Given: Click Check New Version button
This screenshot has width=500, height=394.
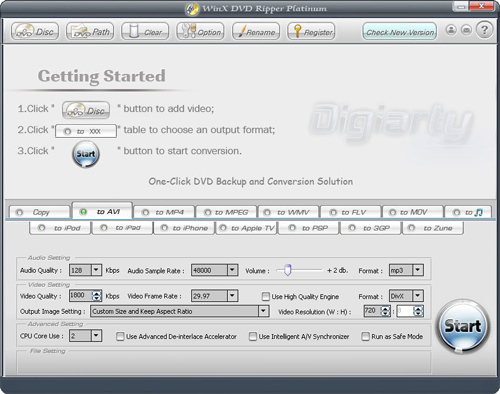Looking at the screenshot, I should (x=400, y=32).
